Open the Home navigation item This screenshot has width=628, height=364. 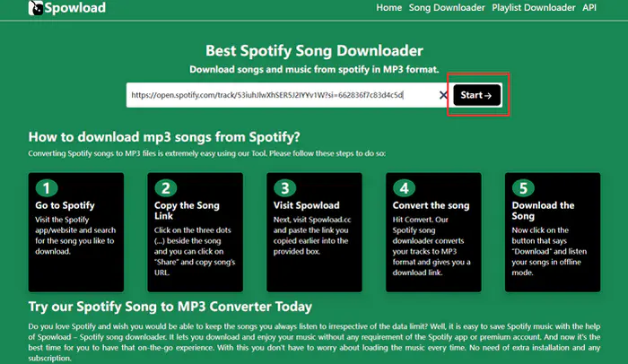388,8
